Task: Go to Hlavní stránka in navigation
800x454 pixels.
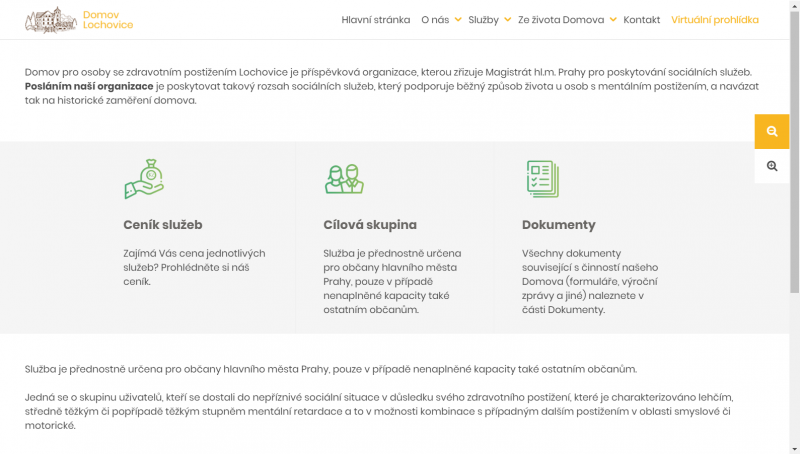Action: [375, 20]
